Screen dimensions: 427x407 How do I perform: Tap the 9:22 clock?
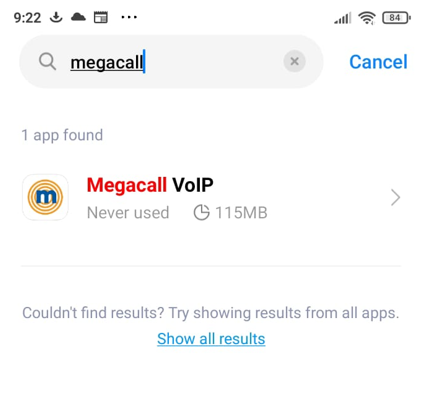27,17
